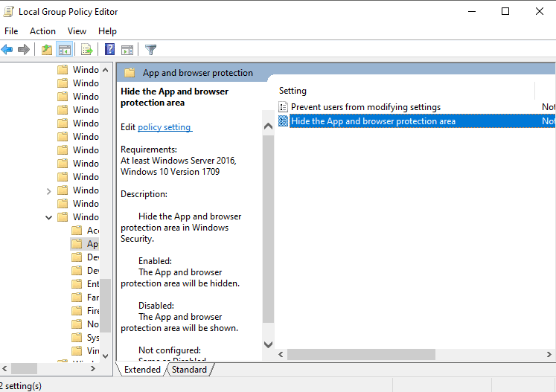
Task: Toggle Show/Hide Action Pane toolbar icon
Action: (x=127, y=50)
